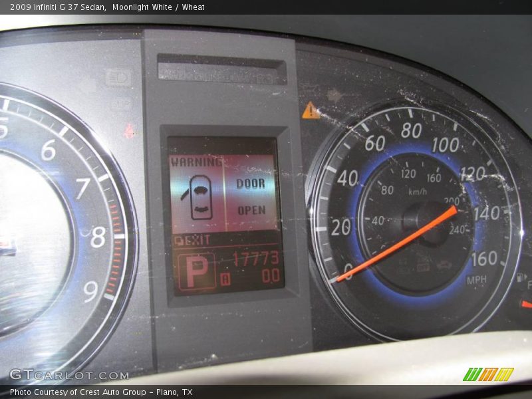Click the 160 MPH mark on the outer dial
The width and height of the screenshot is (532, 399).
click(485, 259)
